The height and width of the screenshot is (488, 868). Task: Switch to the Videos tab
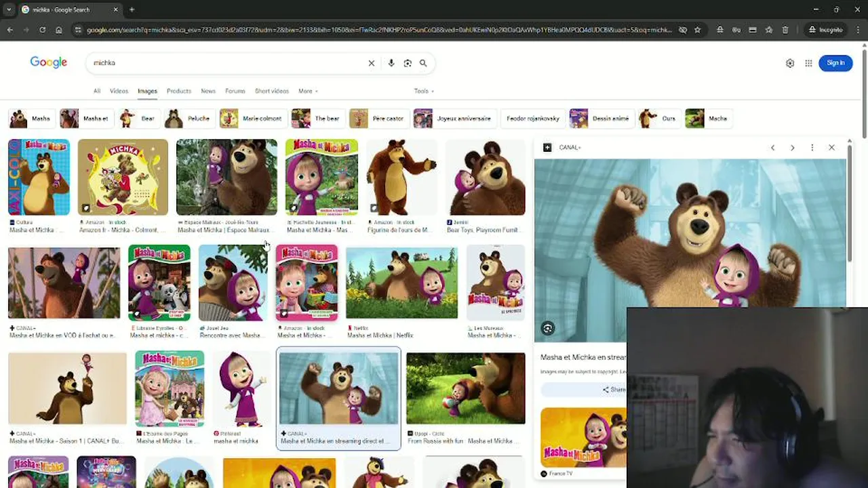coord(119,91)
